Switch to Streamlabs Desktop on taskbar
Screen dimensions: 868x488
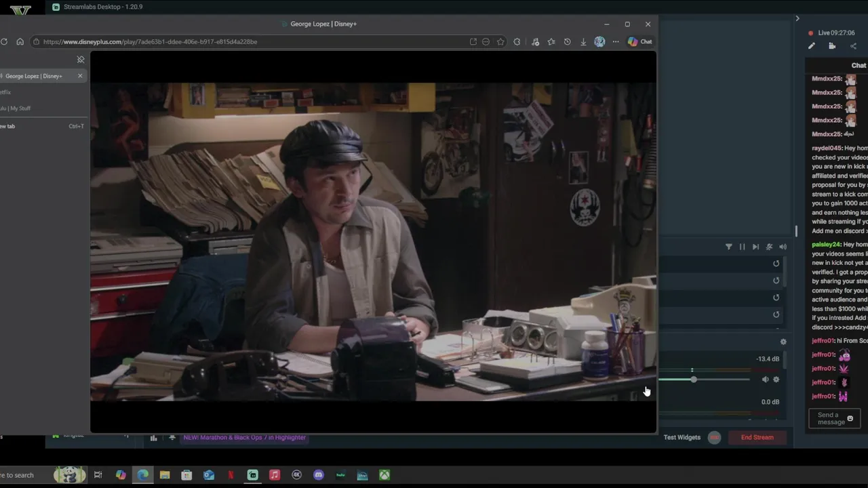tap(252, 475)
